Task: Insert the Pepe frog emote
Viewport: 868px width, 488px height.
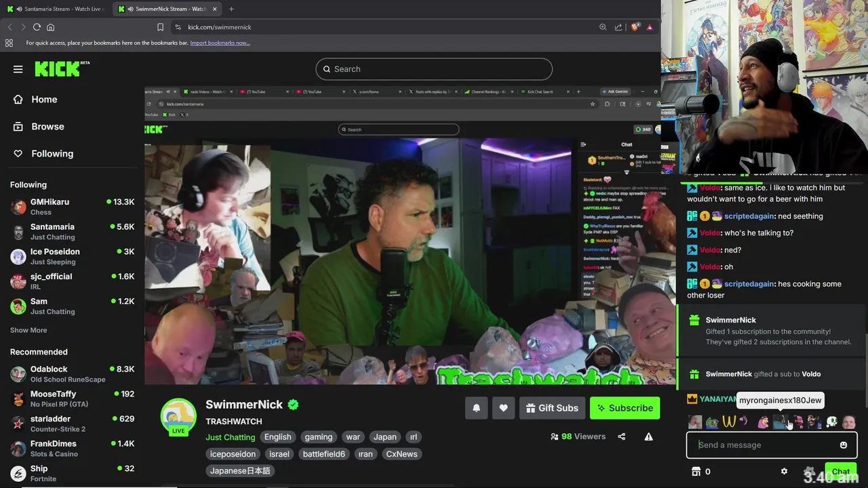Action: [712, 422]
